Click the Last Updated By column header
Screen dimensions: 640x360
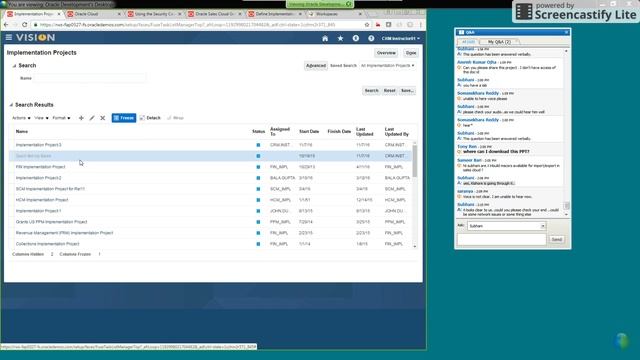(396, 131)
